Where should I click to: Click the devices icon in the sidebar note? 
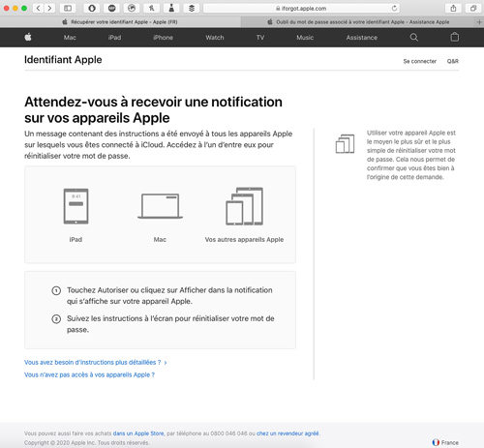point(345,144)
